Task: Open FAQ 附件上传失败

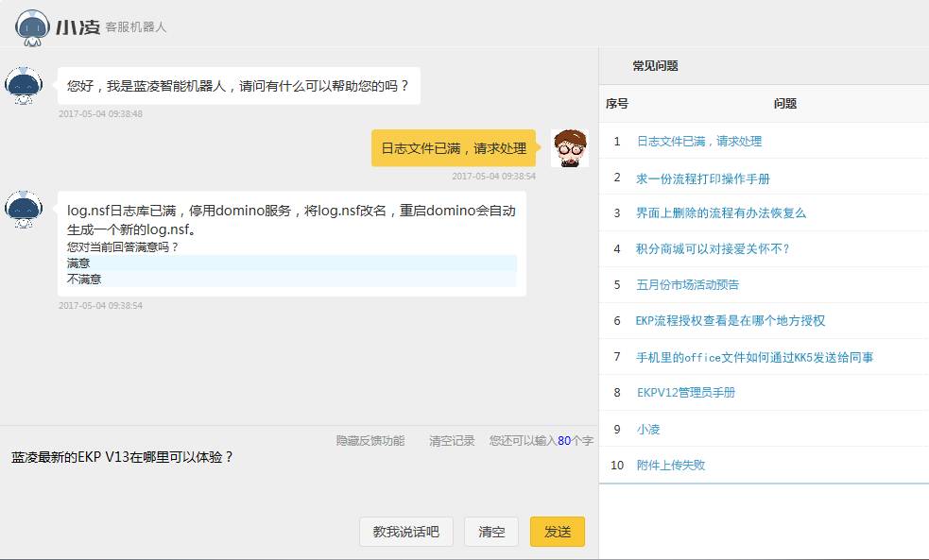Action: pos(671,466)
